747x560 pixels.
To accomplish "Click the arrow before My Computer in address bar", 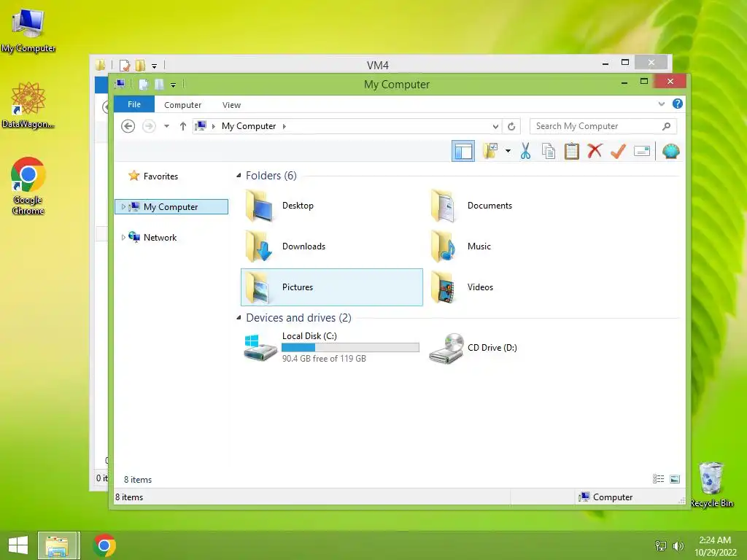I will 214,126.
